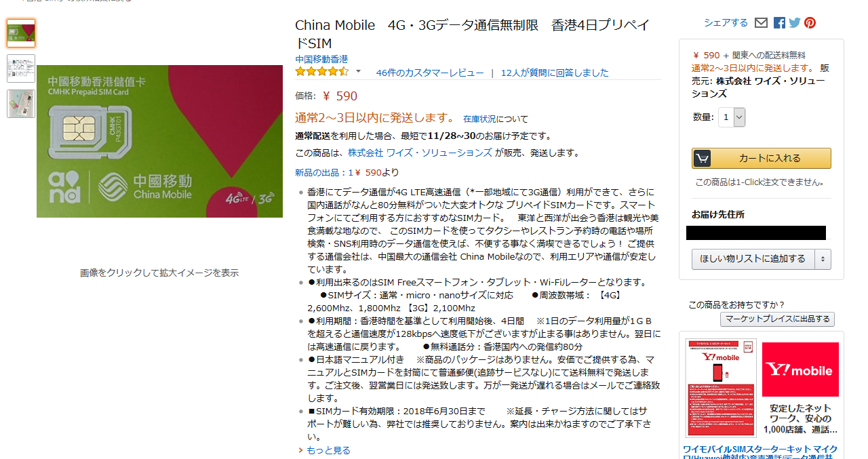Share via the email envelope icon
The height and width of the screenshot is (459, 868).
pyautogui.click(x=761, y=23)
